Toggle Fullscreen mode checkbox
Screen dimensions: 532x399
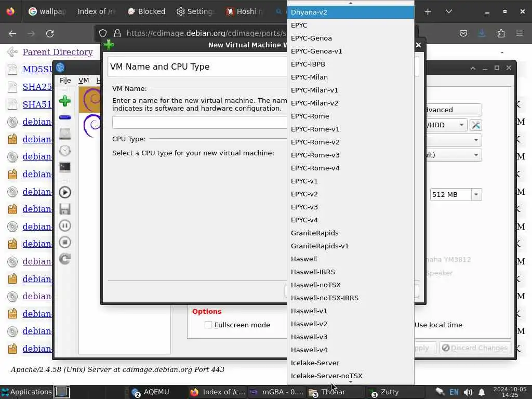coord(208,325)
